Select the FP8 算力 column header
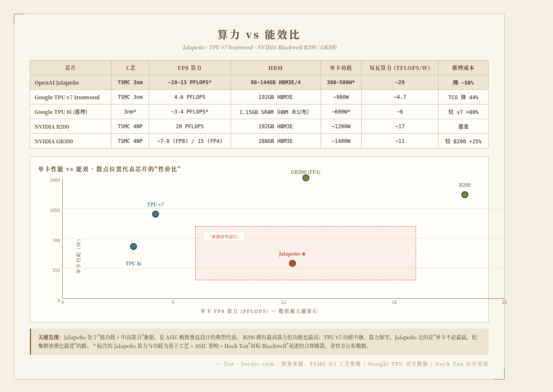The height and width of the screenshot is (392, 553). pos(190,68)
